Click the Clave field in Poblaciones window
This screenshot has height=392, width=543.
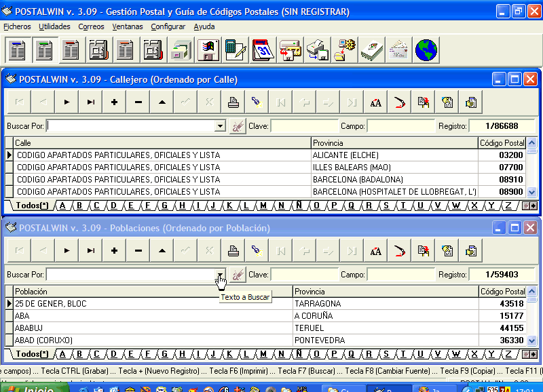pyautogui.click(x=304, y=275)
